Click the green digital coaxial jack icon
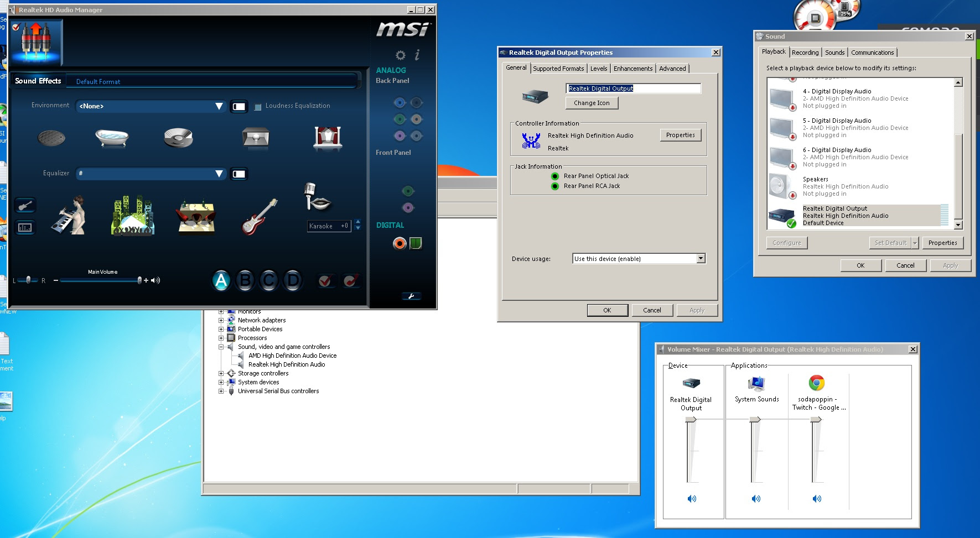This screenshot has width=980, height=538. [416, 243]
